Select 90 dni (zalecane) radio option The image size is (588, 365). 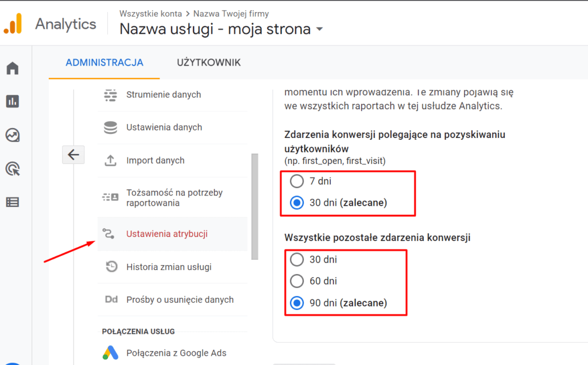(297, 303)
